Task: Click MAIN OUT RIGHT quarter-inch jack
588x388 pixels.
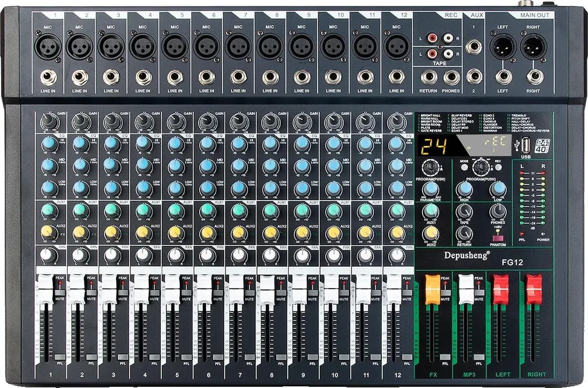Action: pyautogui.click(x=533, y=77)
